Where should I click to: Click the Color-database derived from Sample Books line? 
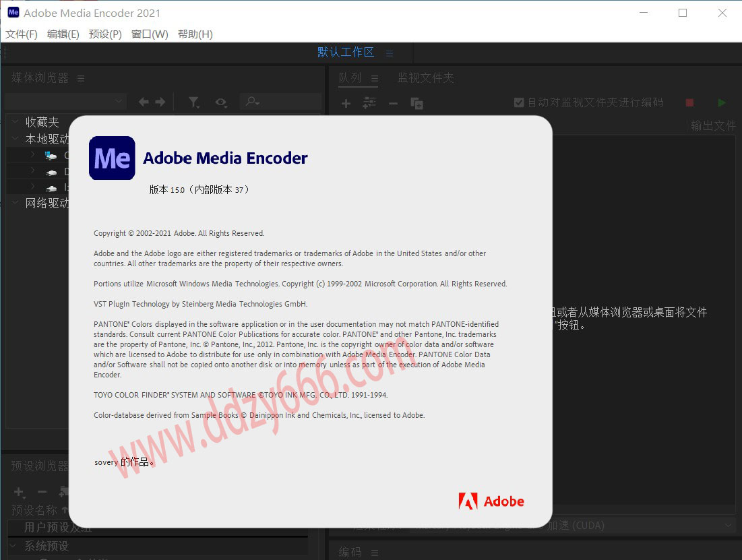259,415
